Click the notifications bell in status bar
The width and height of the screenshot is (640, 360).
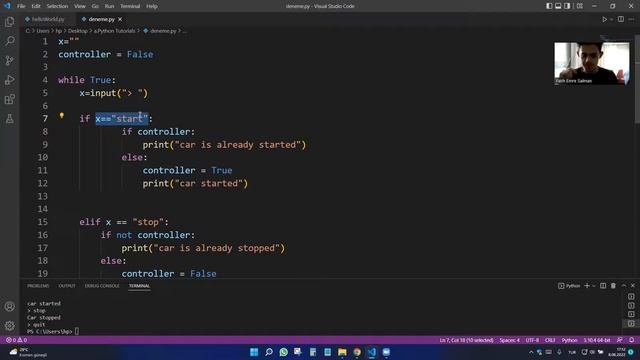[x=631, y=340]
